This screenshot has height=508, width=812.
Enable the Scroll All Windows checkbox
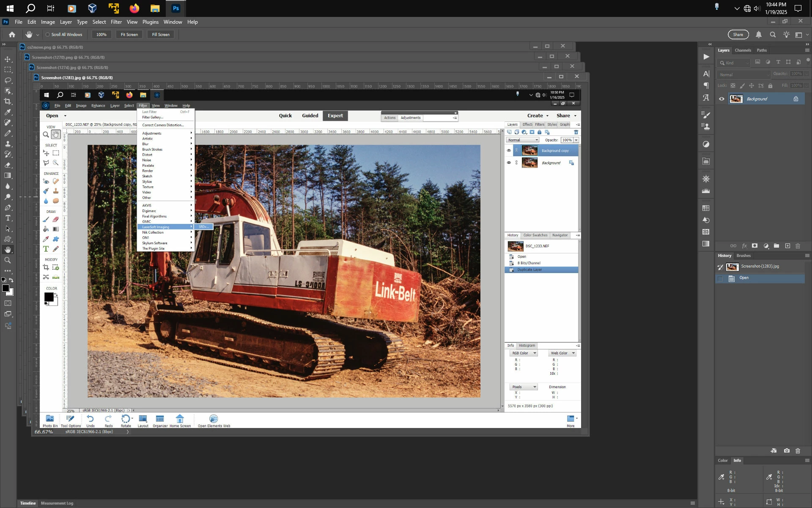point(47,35)
